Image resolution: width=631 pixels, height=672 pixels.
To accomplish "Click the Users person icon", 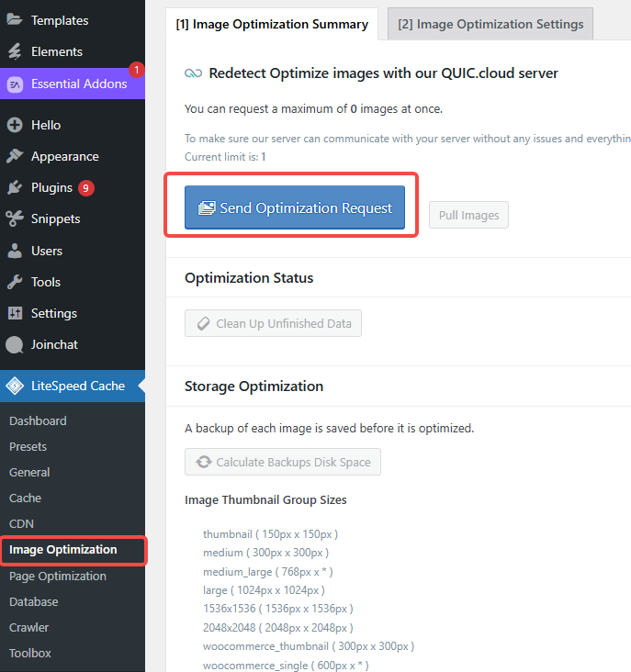I will tap(15, 251).
